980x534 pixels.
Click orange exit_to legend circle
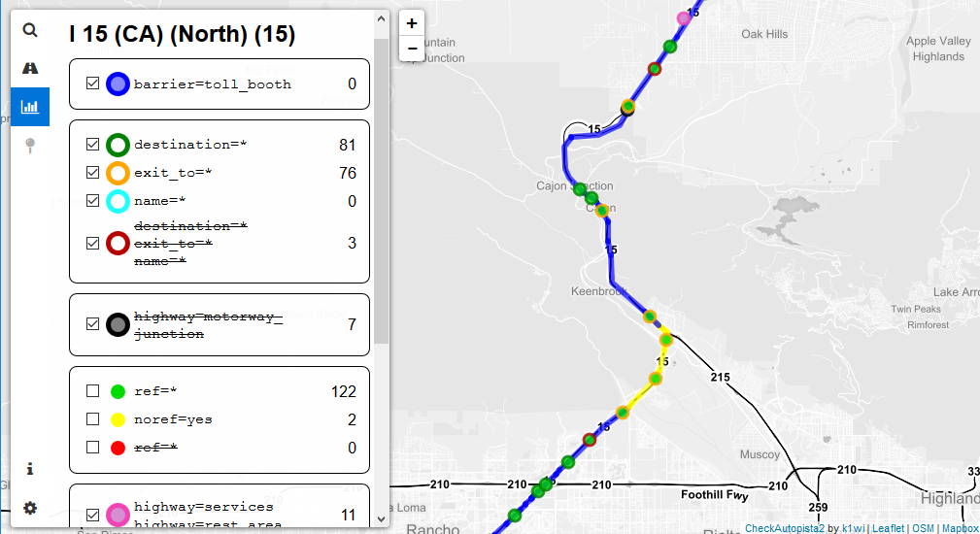pyautogui.click(x=118, y=173)
